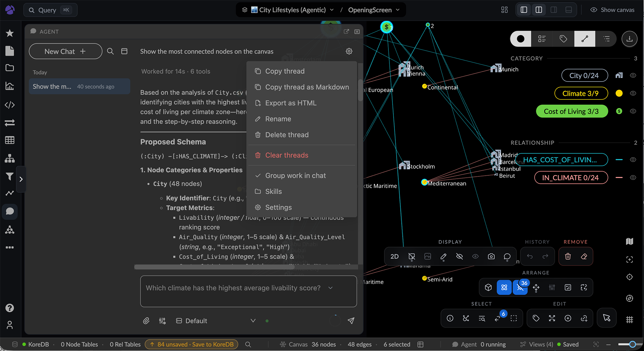Hide the IN_CLIMATE relationship with eye icon
644x351 pixels.
pyautogui.click(x=633, y=178)
